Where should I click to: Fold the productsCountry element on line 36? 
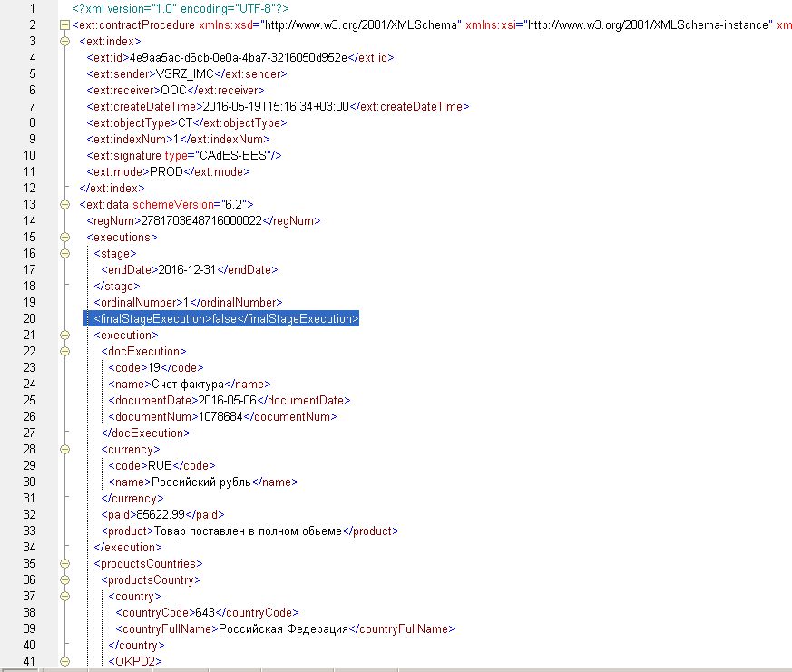click(x=64, y=579)
